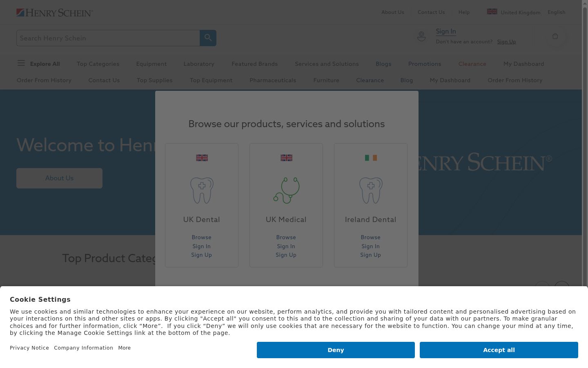
Task: Click Browse under Ireland Dental
Action: point(371,237)
